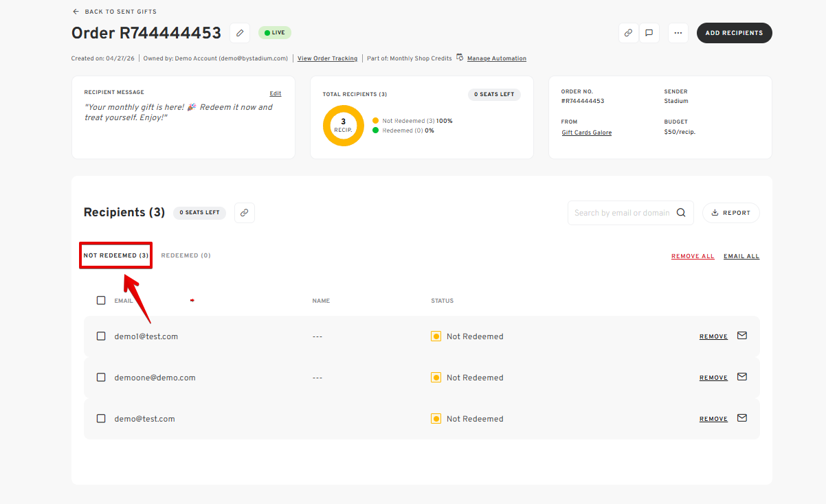
Task: Click the back arrow to sent gifts
Action: coord(76,12)
